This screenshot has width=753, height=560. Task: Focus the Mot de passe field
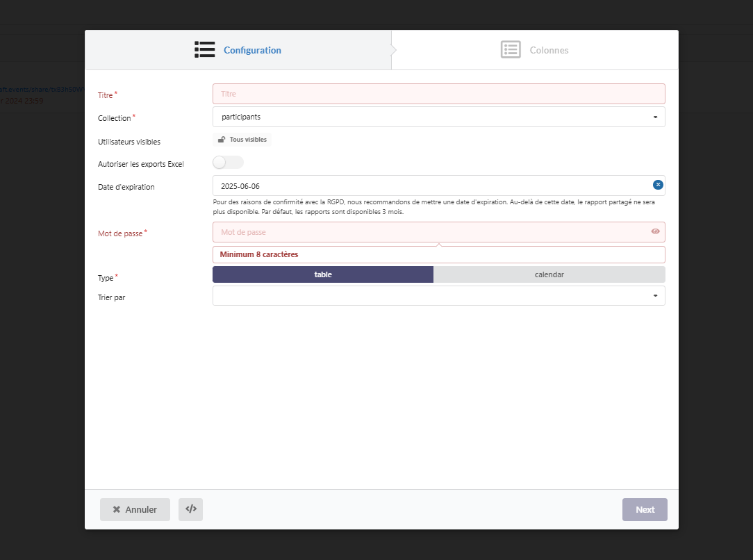click(x=431, y=232)
